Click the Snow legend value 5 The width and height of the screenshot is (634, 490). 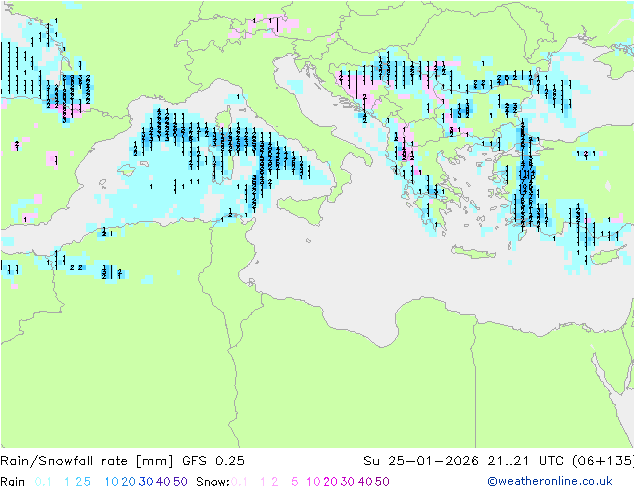click(x=295, y=482)
